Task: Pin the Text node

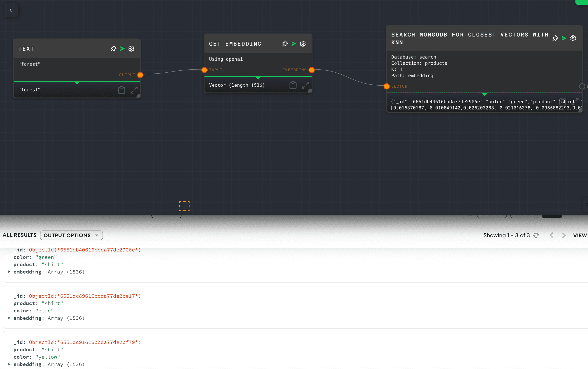Action: click(x=114, y=49)
